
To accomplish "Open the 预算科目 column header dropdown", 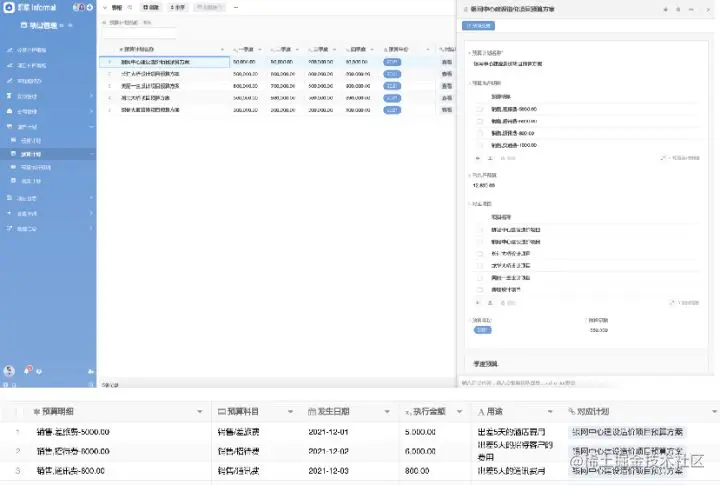I will click(290, 412).
